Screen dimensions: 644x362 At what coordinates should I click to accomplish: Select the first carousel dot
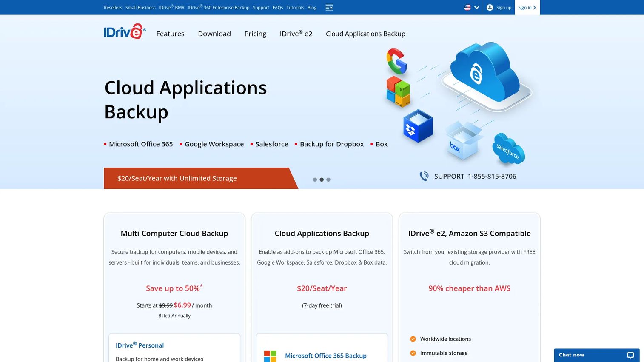click(x=315, y=180)
